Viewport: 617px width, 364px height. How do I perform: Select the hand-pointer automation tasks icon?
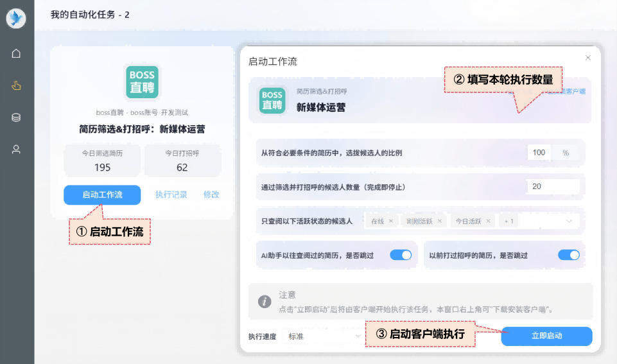17,85
